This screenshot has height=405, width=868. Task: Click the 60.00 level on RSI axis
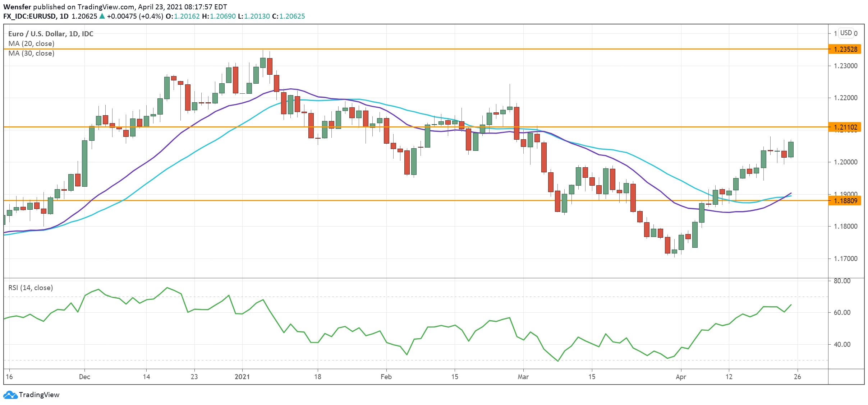(842, 312)
